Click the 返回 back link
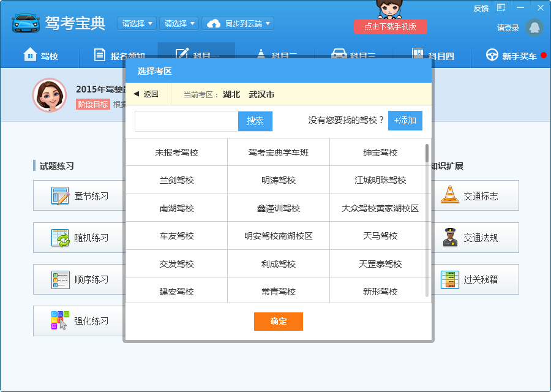551x392 pixels. (146, 94)
